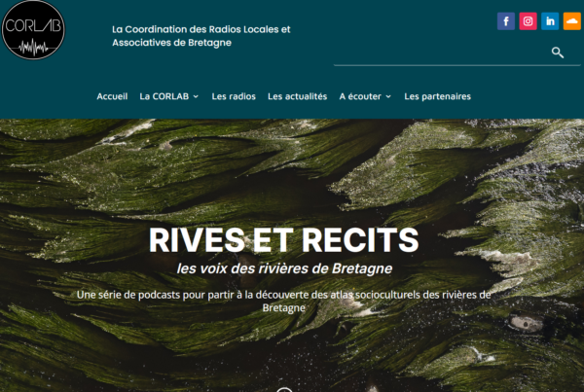Click the circular scroll-down icon at bottom
Screen dimensions: 584x392
[x=284, y=389]
